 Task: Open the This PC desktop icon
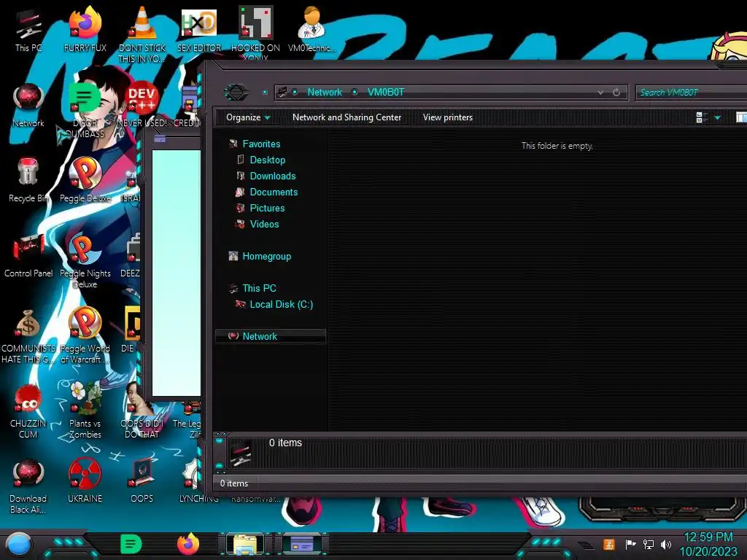tap(28, 29)
